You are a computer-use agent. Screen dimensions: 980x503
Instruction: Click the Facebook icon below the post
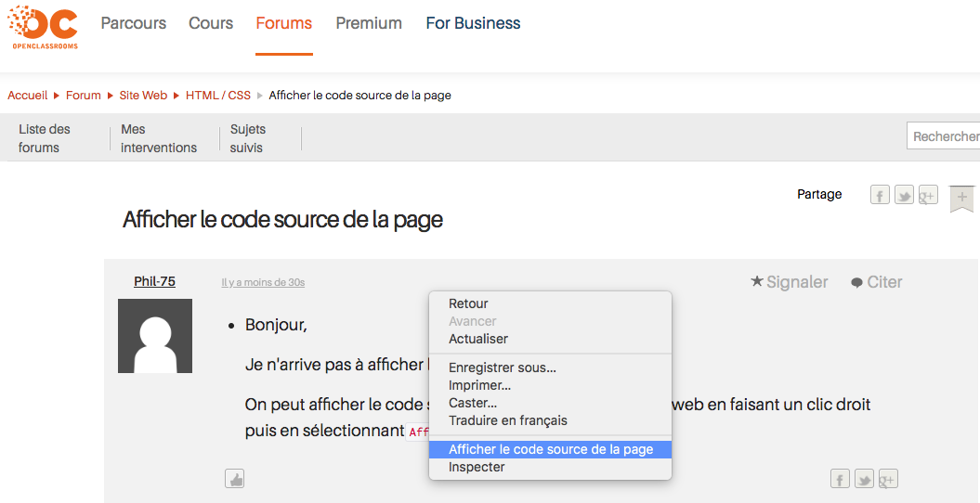(840, 479)
